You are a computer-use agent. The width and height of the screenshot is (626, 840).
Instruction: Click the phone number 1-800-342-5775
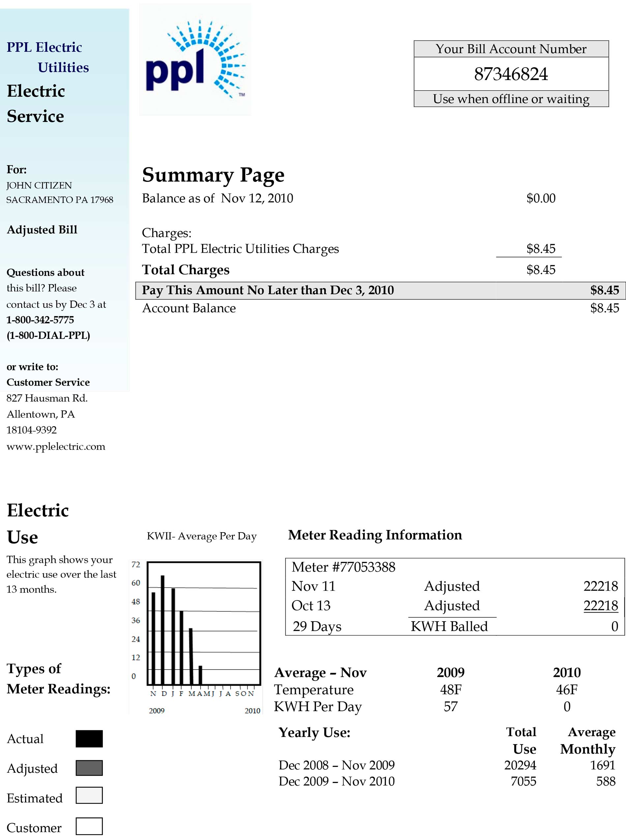tap(40, 320)
